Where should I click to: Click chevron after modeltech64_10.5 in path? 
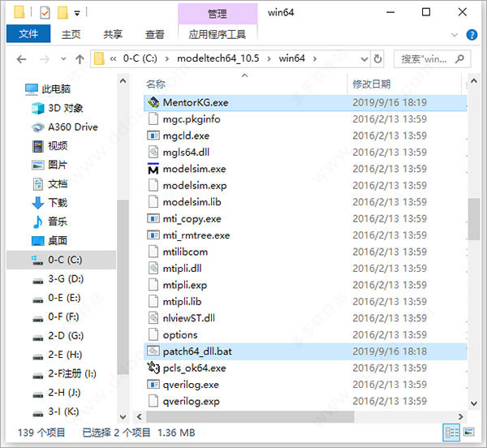(269, 58)
